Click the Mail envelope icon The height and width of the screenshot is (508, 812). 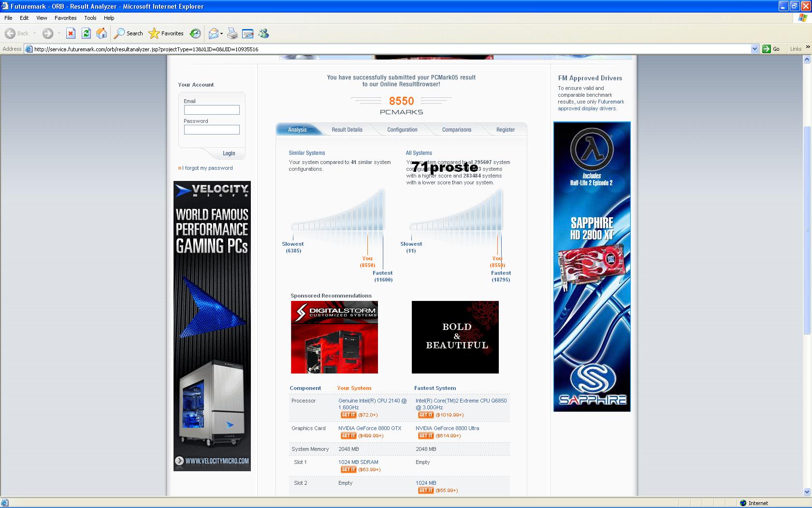click(x=213, y=33)
